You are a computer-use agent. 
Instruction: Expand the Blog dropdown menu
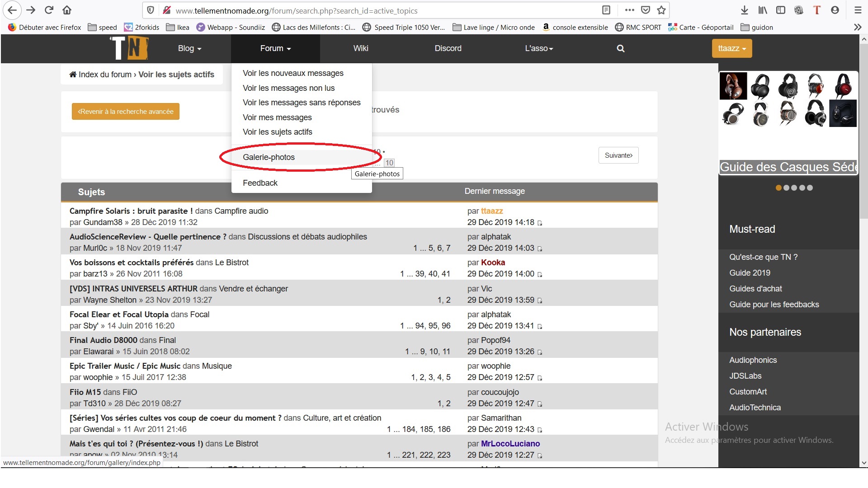[x=189, y=48]
